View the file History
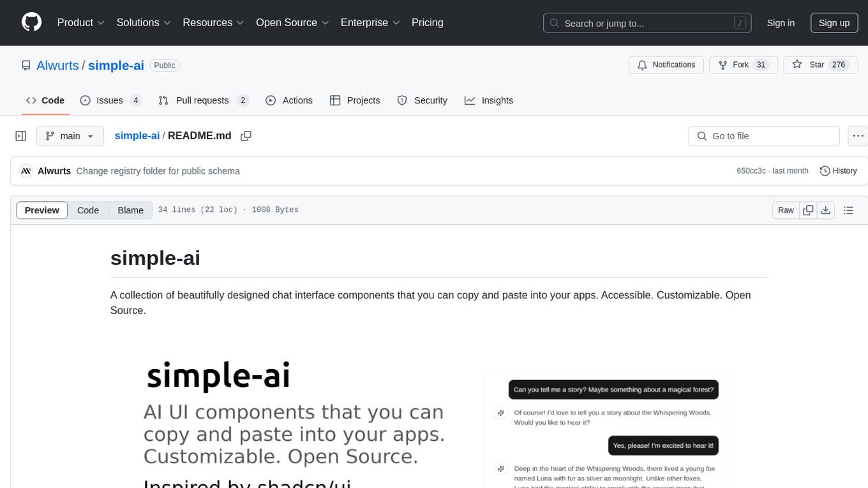 tap(838, 171)
